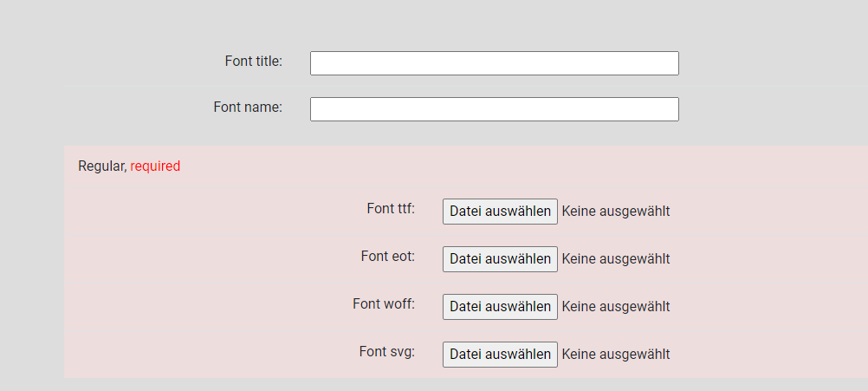Open file chooser for Font eot
868x391 pixels.
click(x=500, y=259)
